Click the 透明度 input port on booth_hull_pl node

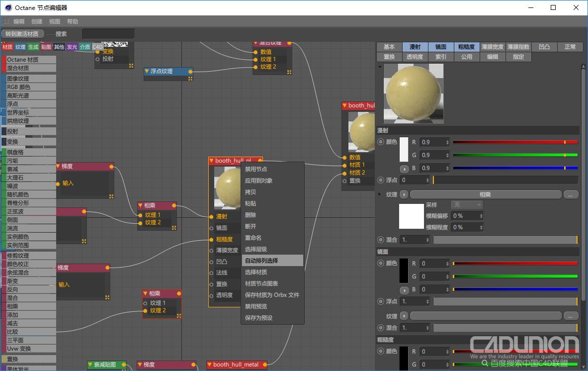(x=212, y=295)
